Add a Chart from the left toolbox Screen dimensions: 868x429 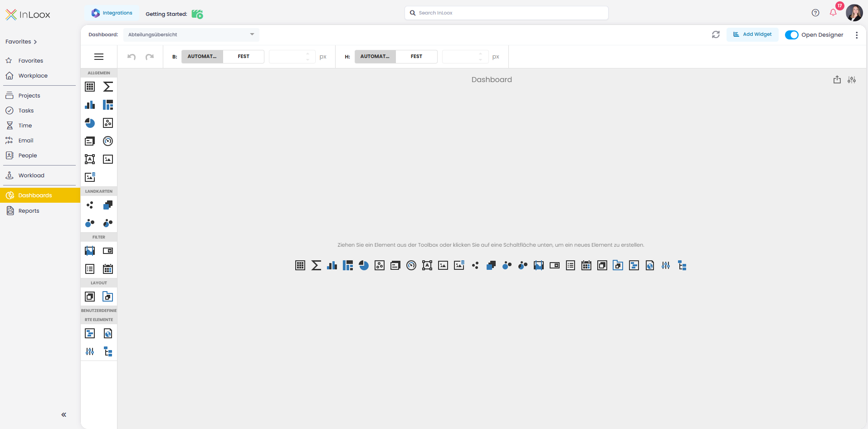pos(90,105)
